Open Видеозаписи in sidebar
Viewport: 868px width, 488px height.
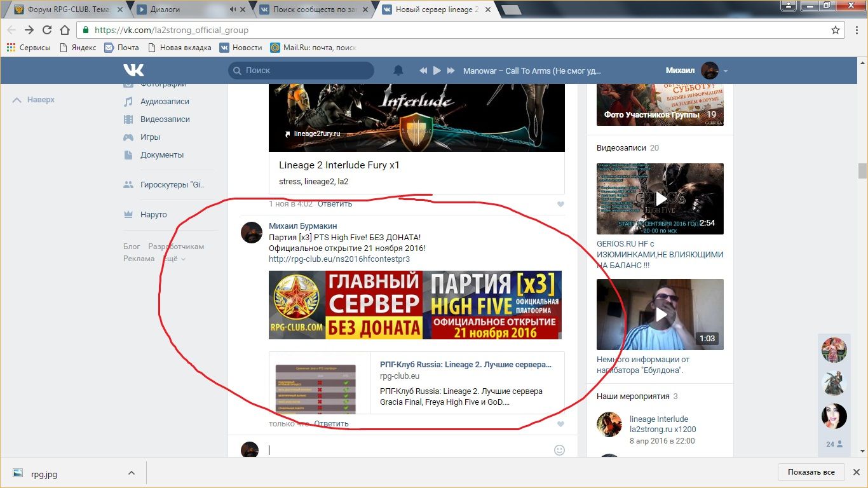tap(165, 119)
